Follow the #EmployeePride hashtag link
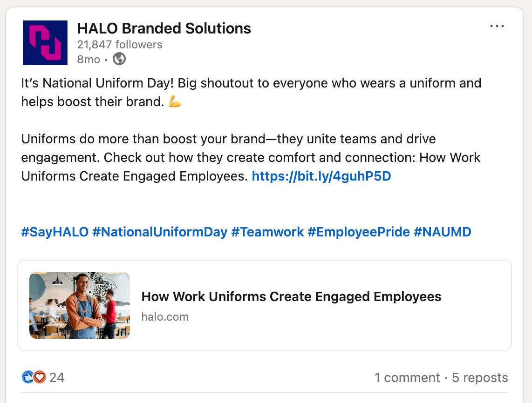This screenshot has height=403, width=532. click(359, 232)
